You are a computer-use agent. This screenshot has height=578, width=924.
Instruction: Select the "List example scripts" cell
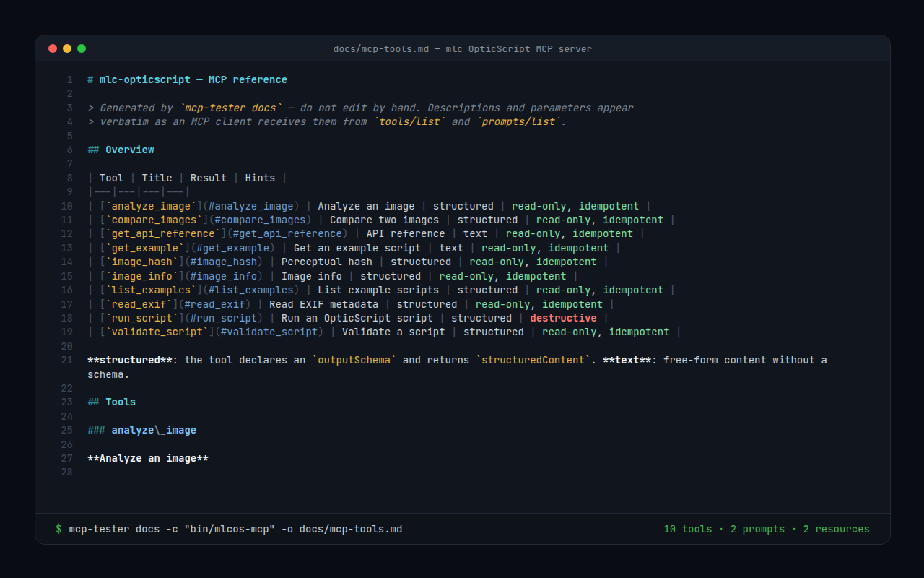[x=378, y=290]
